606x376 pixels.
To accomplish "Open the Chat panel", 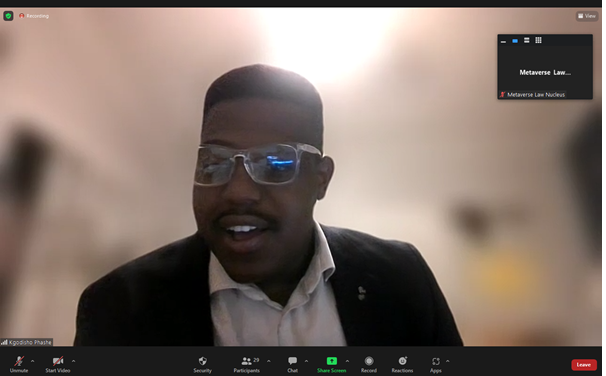I will pos(293,364).
